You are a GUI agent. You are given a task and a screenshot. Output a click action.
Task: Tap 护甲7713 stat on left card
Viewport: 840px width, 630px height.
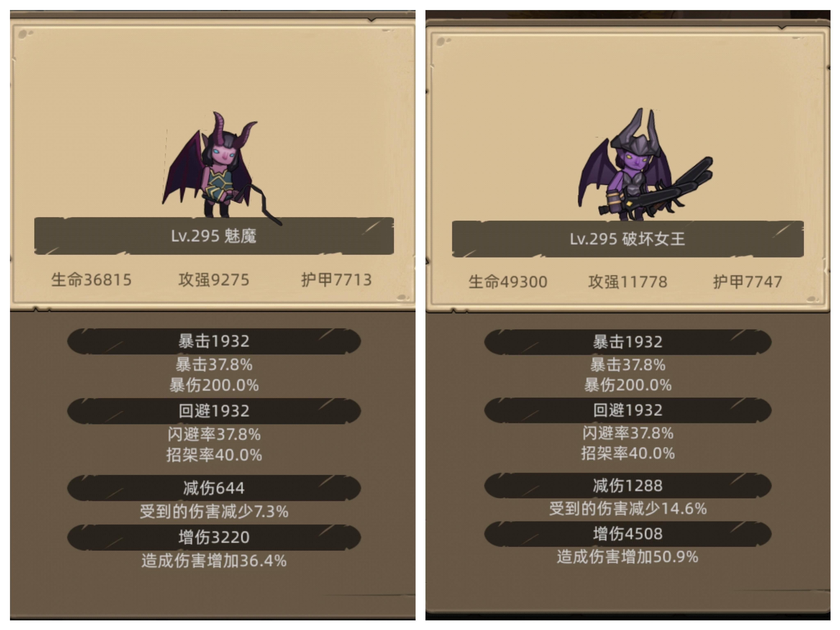coord(337,280)
